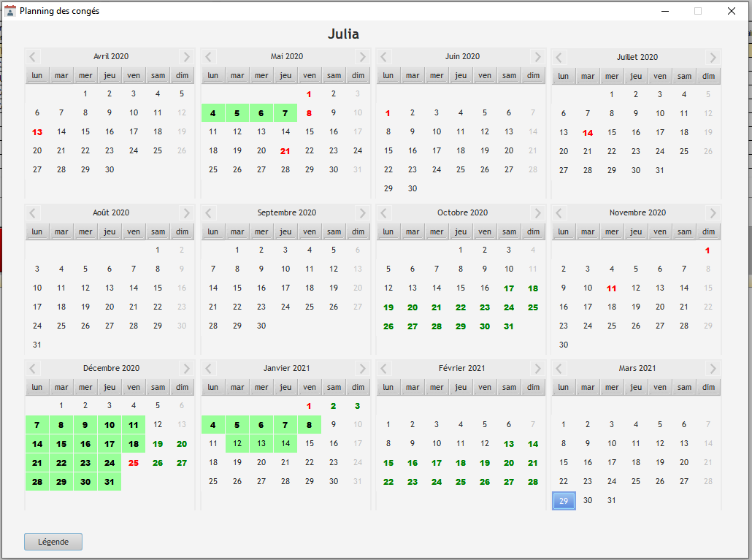Click previous month arrow on Avril 2020
This screenshot has height=560, width=752.
coord(33,57)
